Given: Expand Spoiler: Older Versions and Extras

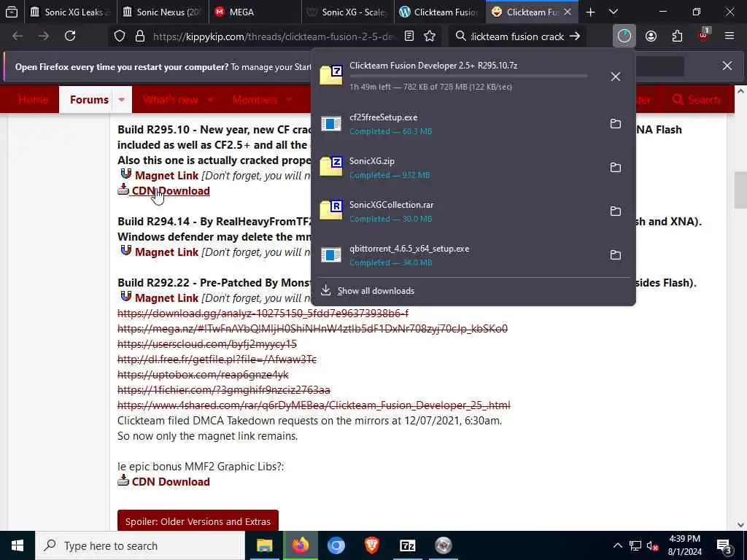Looking at the screenshot, I should tap(198, 521).
